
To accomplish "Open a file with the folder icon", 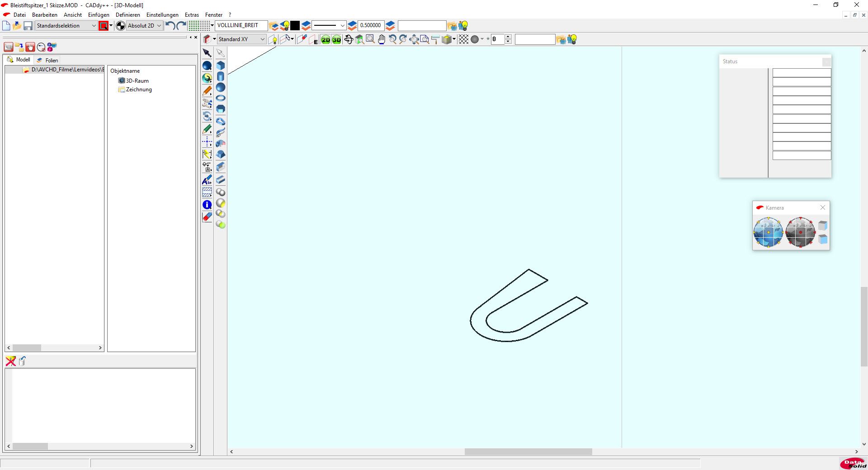I will [17, 26].
